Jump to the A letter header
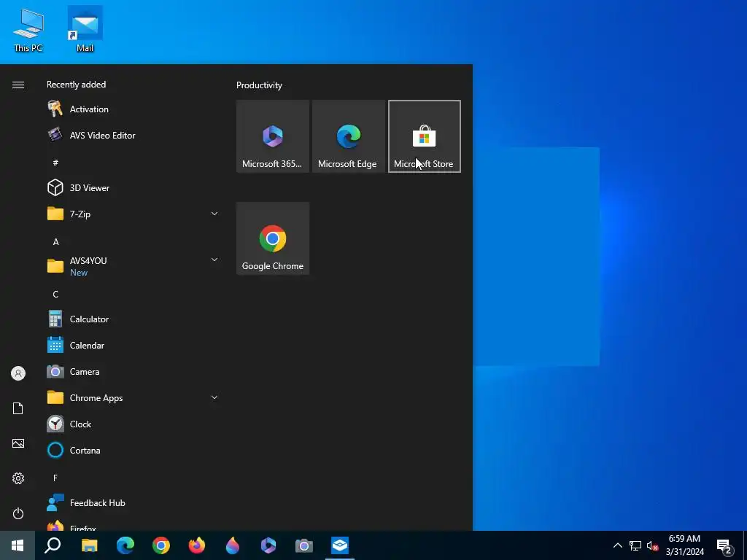Screen dimensions: 747x560 point(55,241)
